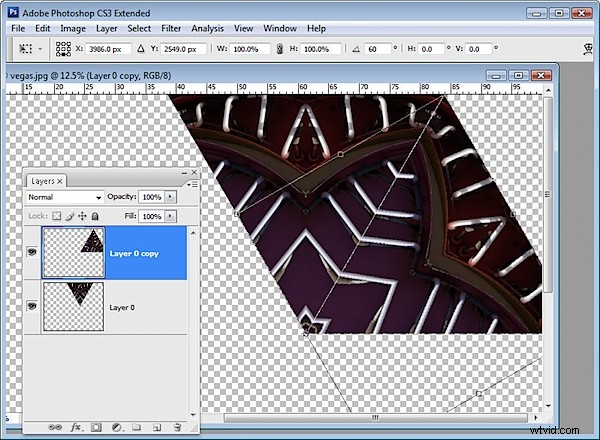Select the layer named Layer 0

point(106,307)
